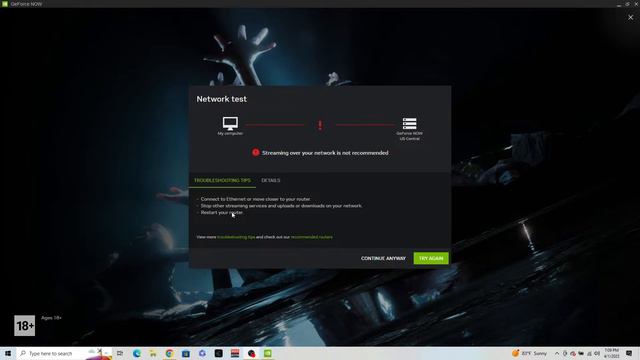Viewport: 640px width, 360px height.
Task: Switch to the DETAILS tab
Action: [271, 180]
